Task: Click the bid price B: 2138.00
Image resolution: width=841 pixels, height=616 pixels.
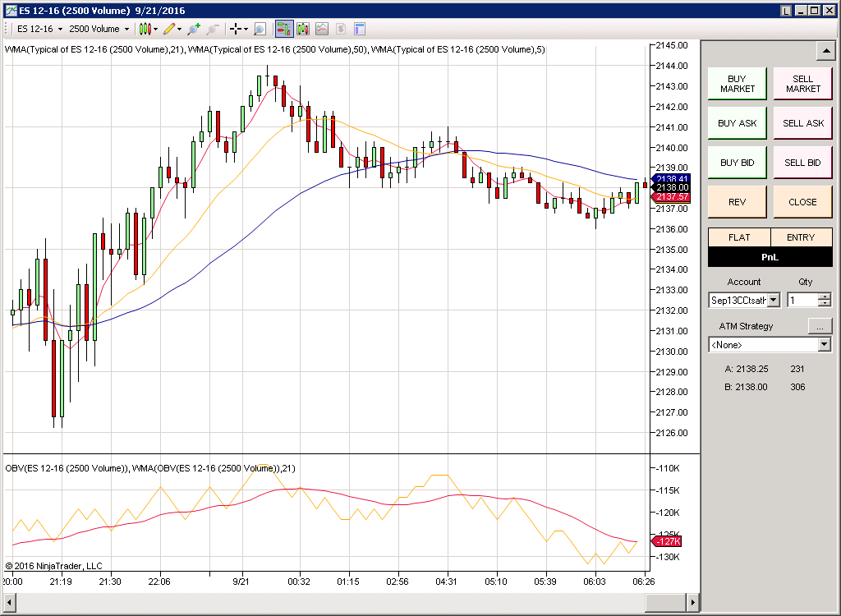Action: (746, 387)
